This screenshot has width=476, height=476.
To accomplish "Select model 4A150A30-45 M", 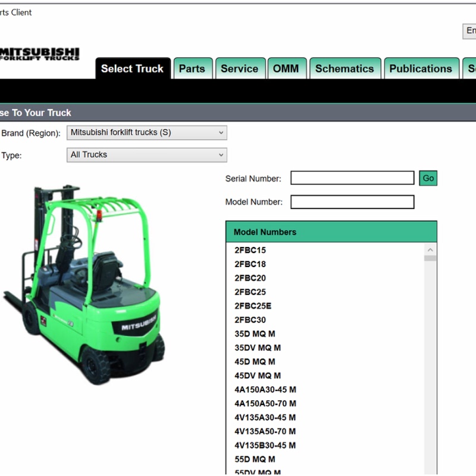I will (x=265, y=390).
